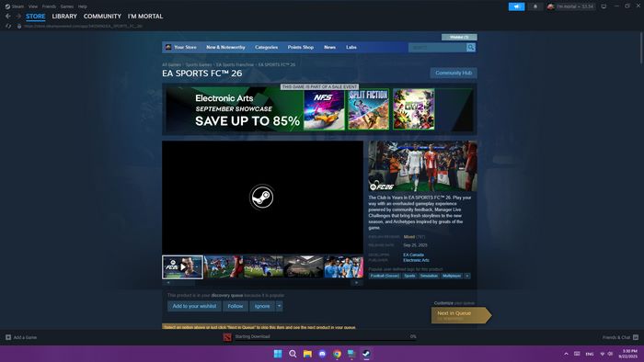Open the I'M MORTAL profile tab
644x362 pixels.
click(x=145, y=17)
